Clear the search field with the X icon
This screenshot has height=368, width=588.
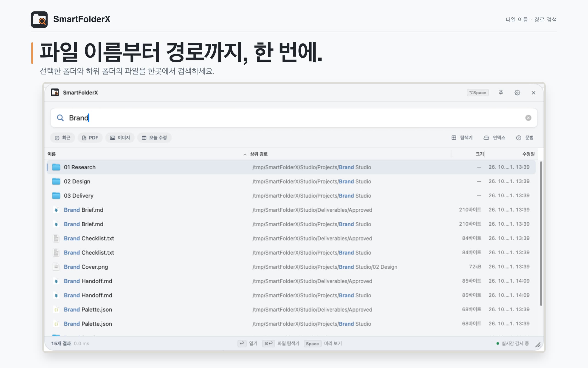[528, 118]
